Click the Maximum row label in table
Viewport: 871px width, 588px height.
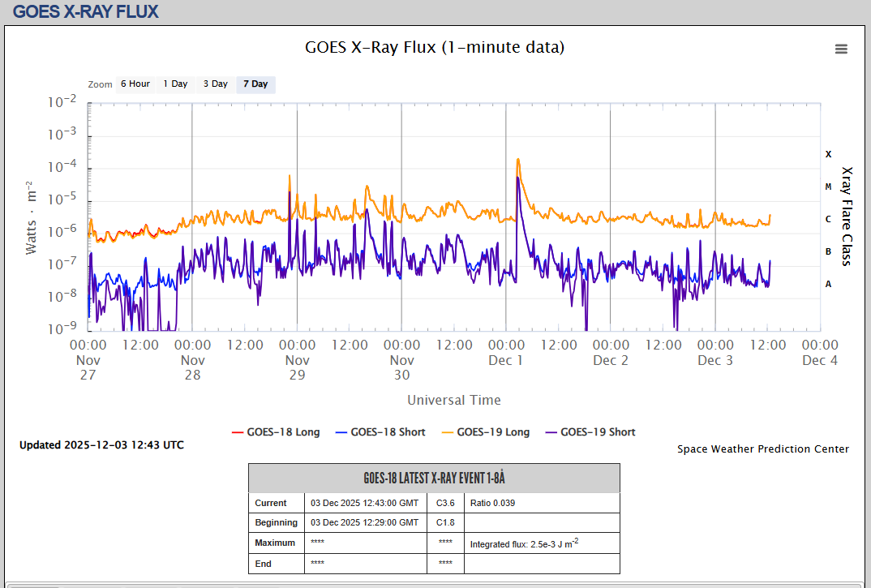coord(274,543)
